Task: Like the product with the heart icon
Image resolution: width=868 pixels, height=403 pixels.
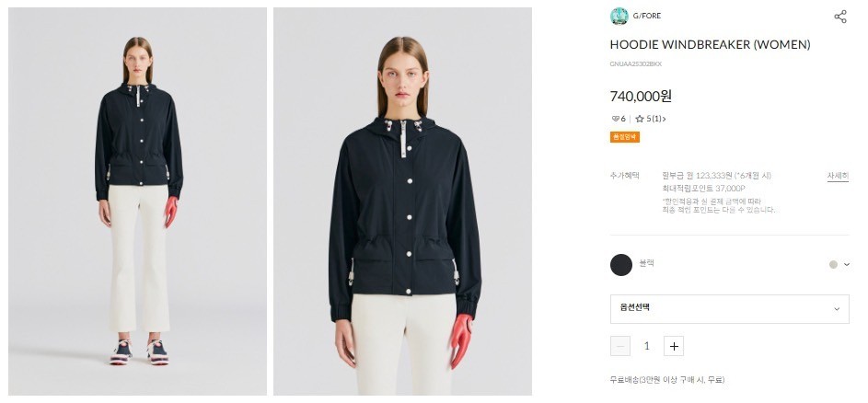Action: (615, 119)
